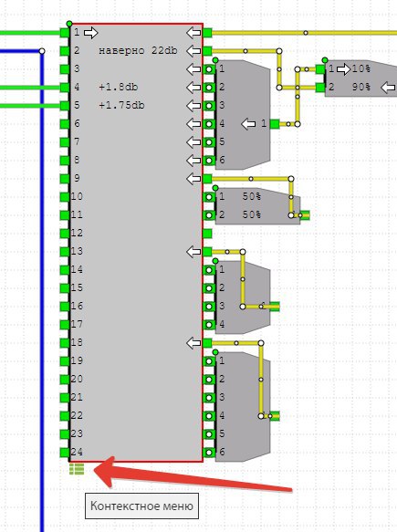This screenshot has height=532, width=397.
Task: Select right-side port of main block row 9
Action: [x=207, y=179]
